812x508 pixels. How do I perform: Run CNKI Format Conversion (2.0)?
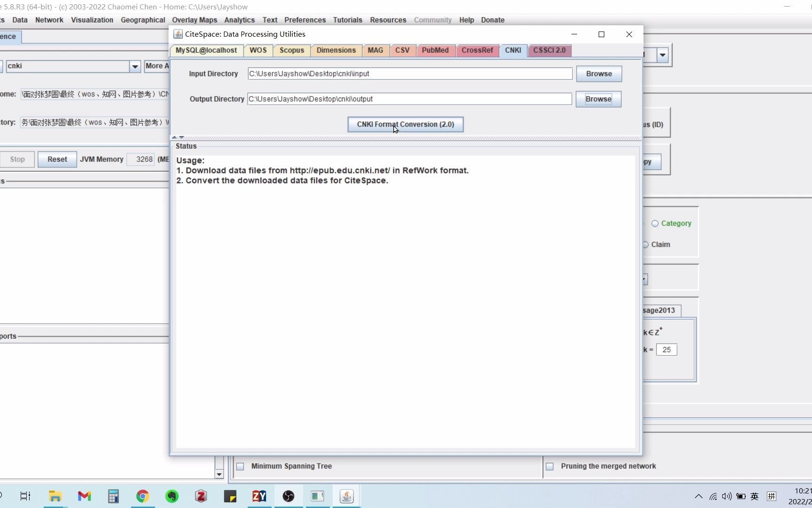coord(406,125)
